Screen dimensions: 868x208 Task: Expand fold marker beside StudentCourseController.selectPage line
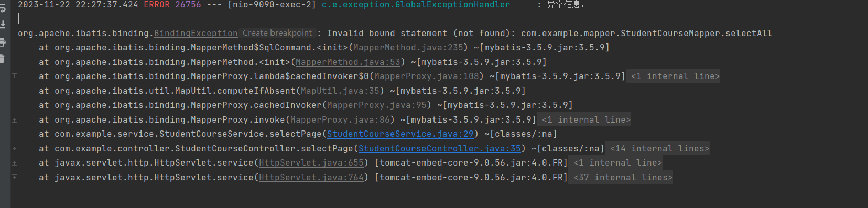click(15, 149)
